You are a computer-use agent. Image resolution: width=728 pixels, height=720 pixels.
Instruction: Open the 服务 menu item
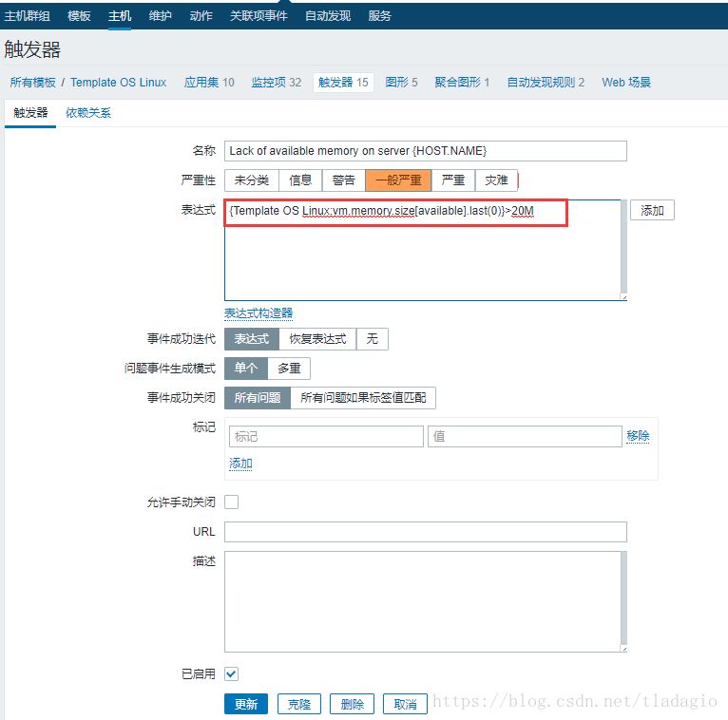(380, 16)
